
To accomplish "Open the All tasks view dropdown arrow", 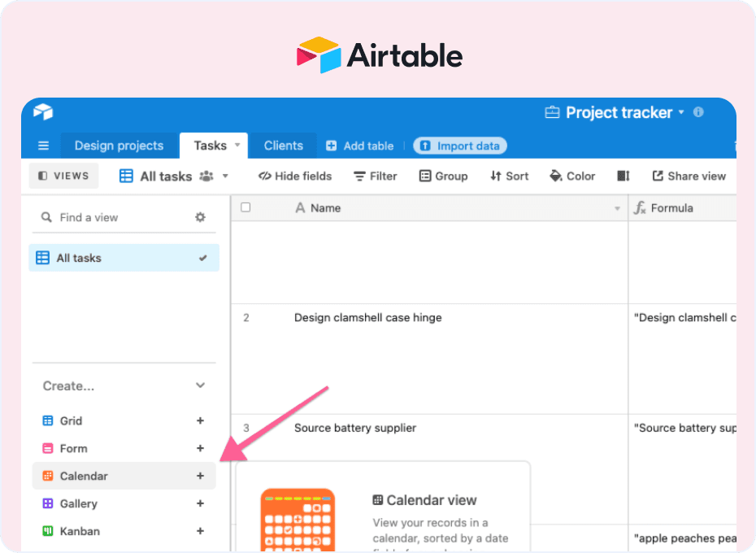I will click(225, 176).
